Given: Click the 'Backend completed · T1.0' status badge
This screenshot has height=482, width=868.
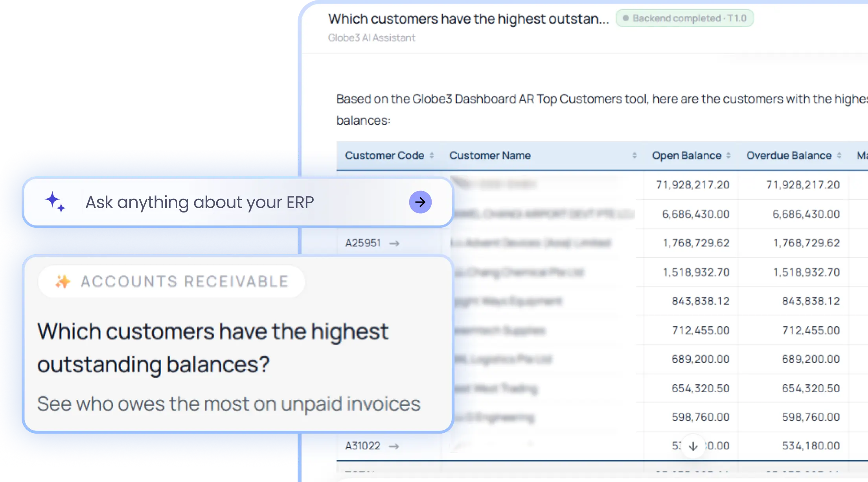Looking at the screenshot, I should (x=684, y=18).
